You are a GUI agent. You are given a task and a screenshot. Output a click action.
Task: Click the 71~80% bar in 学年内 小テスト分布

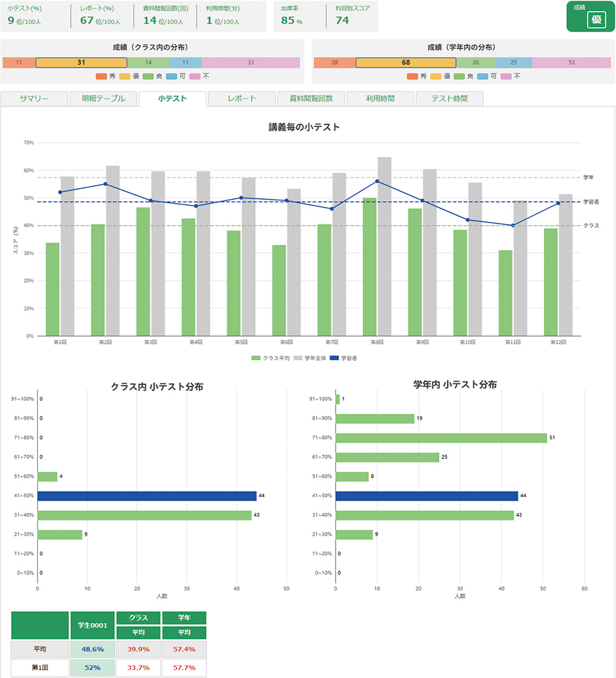click(441, 438)
